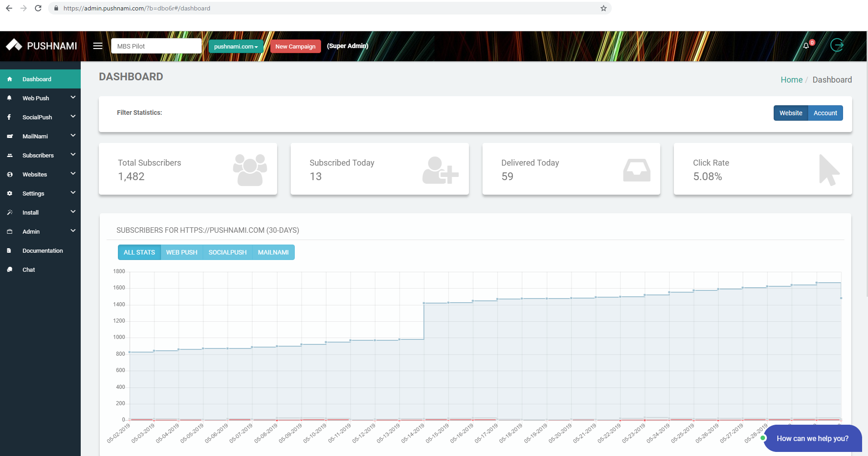Image resolution: width=868 pixels, height=456 pixels.
Task: Follow the Home breadcrumb link
Action: click(x=791, y=80)
